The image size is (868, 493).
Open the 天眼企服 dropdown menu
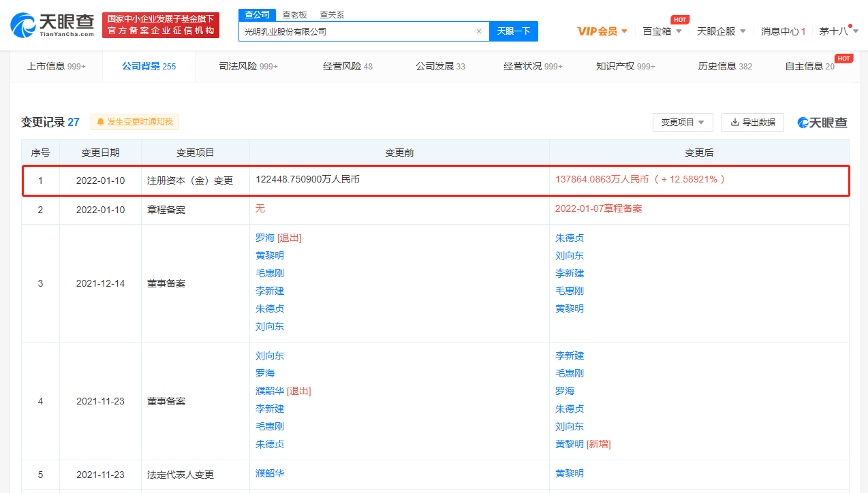pyautogui.click(x=721, y=31)
